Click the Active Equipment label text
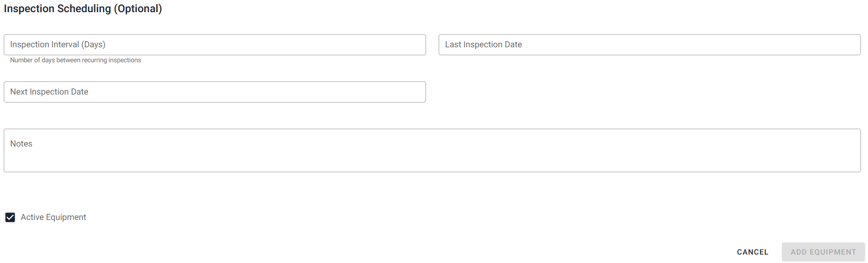This screenshot has height=263, width=868. pyautogui.click(x=53, y=217)
